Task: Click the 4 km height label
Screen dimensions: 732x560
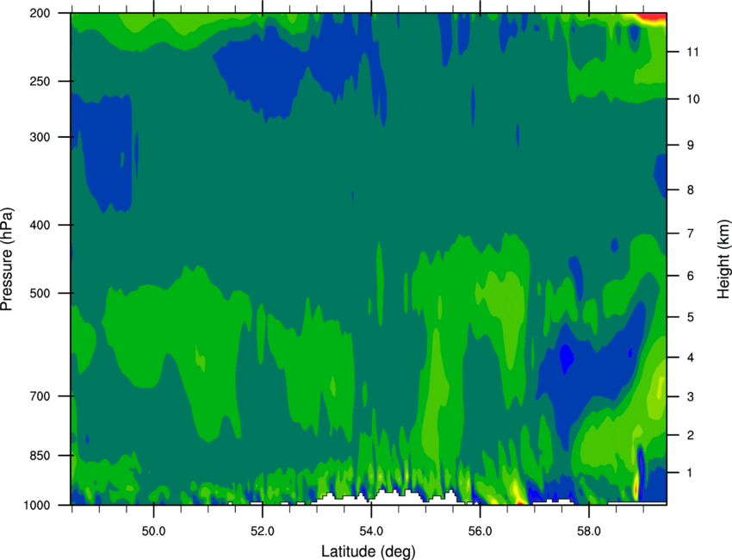Action: [x=691, y=358]
